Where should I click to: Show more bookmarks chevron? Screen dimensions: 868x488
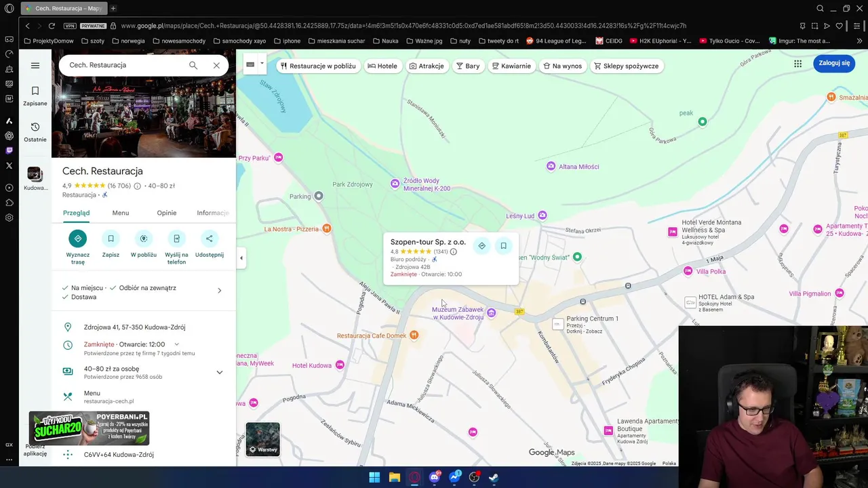point(860,41)
